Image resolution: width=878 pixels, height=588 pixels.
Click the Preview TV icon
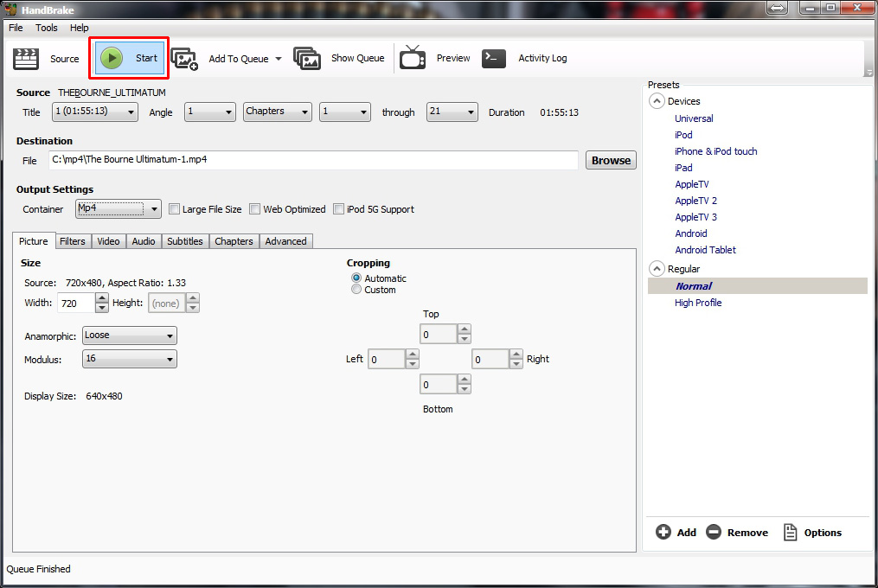point(413,58)
